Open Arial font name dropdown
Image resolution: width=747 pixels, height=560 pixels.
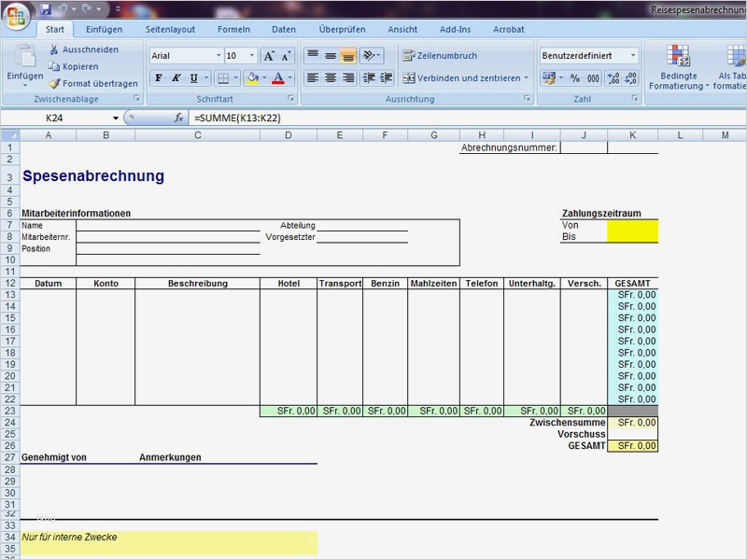[x=218, y=56]
